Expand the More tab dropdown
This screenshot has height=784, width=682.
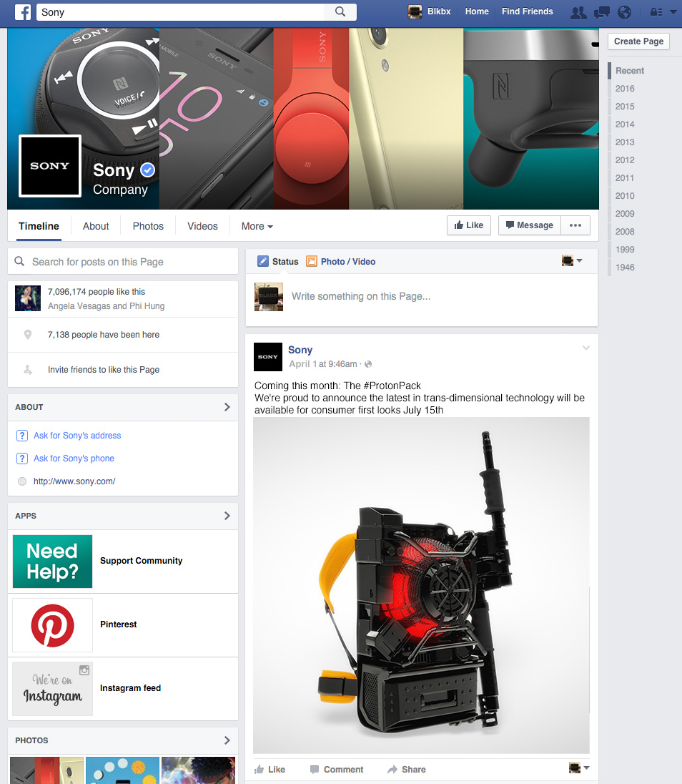[x=257, y=226]
